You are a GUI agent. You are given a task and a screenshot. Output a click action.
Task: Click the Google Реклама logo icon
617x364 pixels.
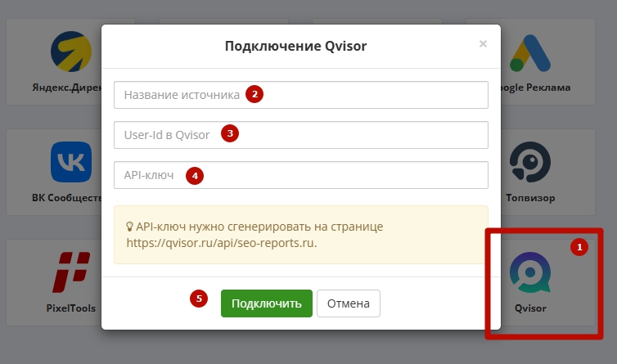pos(529,53)
